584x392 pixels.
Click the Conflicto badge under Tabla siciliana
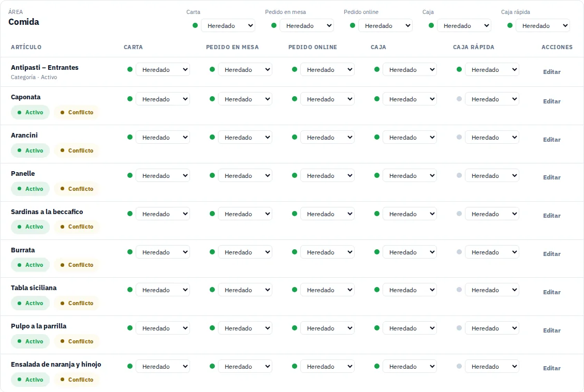77,303
